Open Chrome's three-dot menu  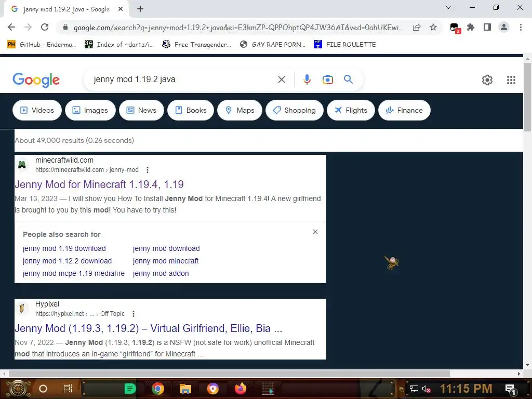(521, 27)
